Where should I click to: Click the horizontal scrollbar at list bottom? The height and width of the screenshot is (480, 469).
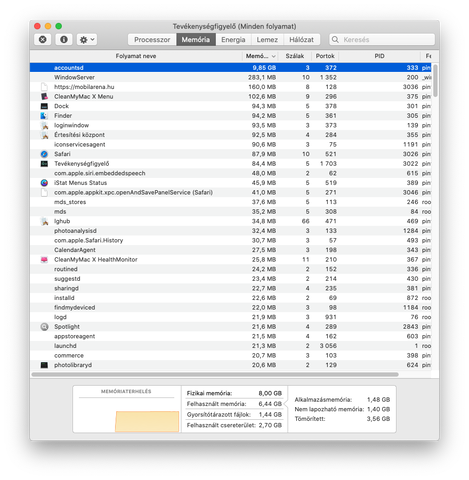(215, 375)
